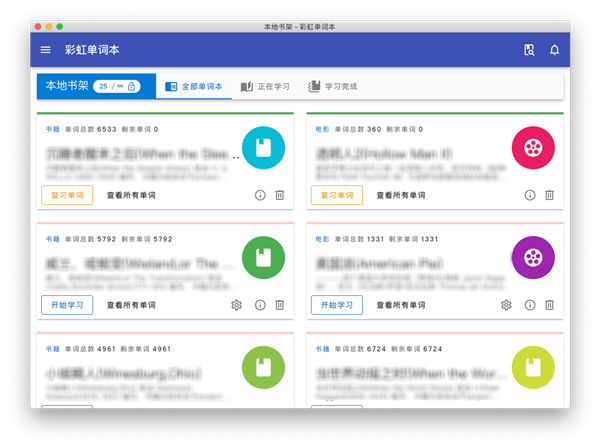Viewport: 600px width, 448px height.
Task: Click the pink film reel icon
Action: [533, 148]
